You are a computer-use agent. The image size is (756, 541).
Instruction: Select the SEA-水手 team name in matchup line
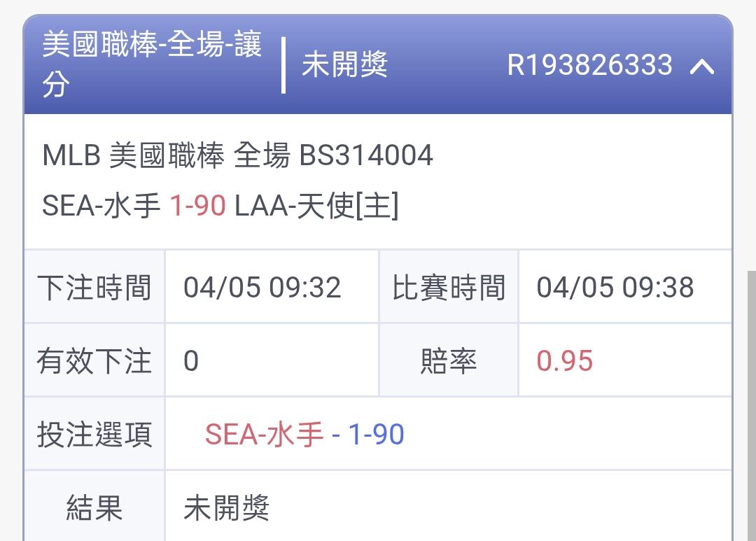coord(101,206)
